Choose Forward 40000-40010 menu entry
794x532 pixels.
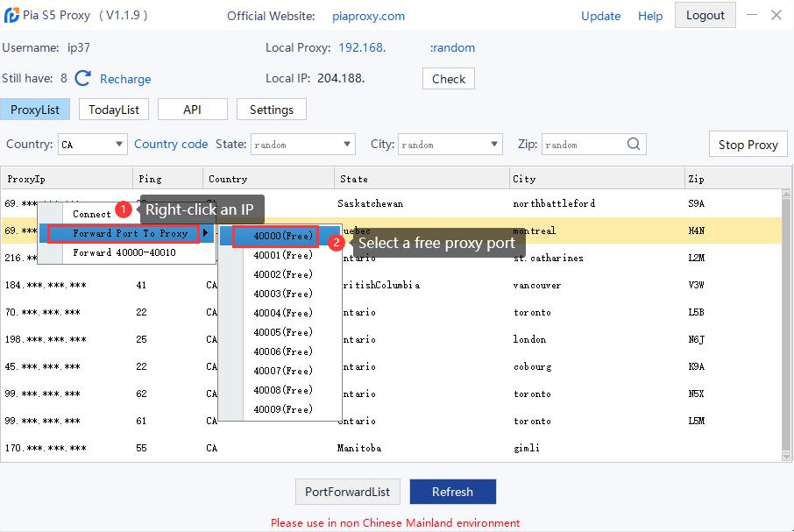pos(124,252)
